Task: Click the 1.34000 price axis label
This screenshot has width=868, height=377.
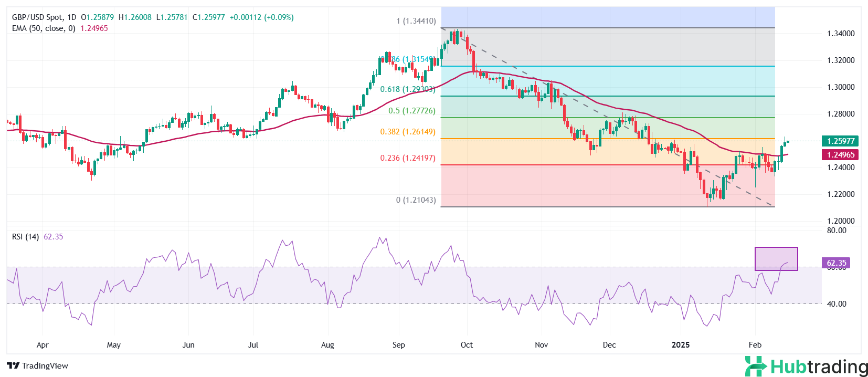Action: coord(841,34)
